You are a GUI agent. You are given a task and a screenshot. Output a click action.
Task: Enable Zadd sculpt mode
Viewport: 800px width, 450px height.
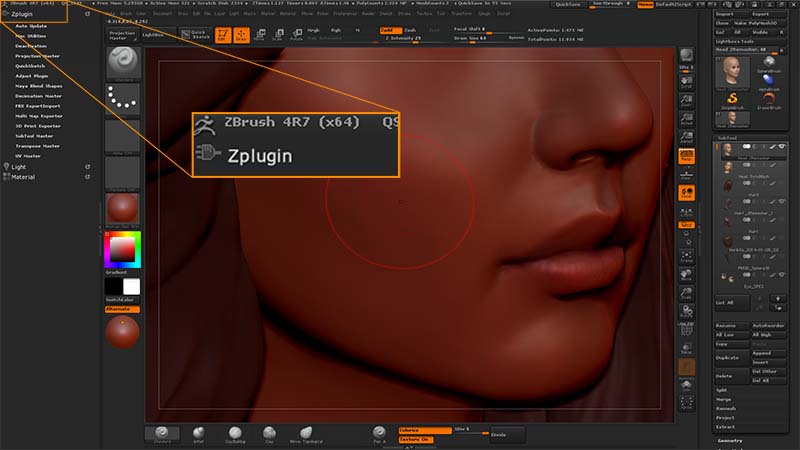391,30
